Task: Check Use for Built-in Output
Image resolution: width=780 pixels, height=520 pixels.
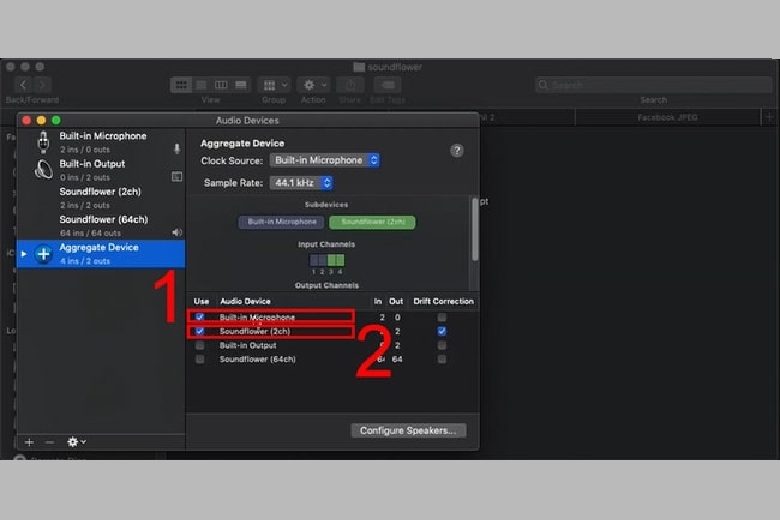Action: (200, 345)
